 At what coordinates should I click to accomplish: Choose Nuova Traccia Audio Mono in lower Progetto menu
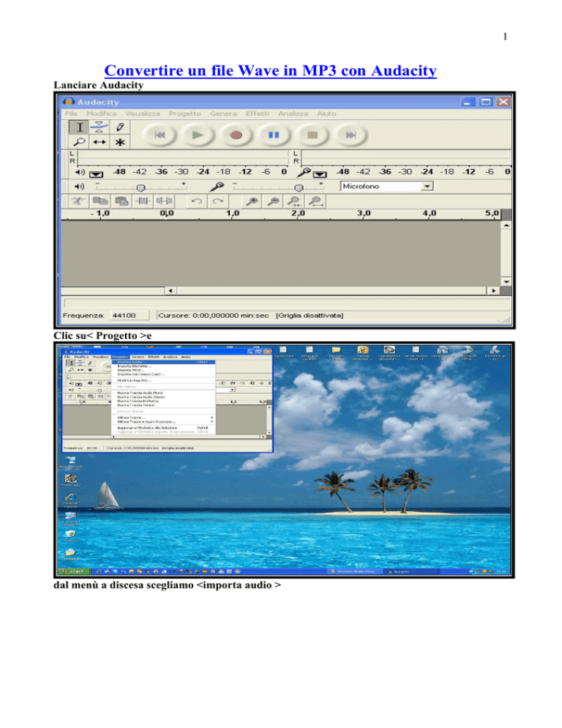[140, 393]
